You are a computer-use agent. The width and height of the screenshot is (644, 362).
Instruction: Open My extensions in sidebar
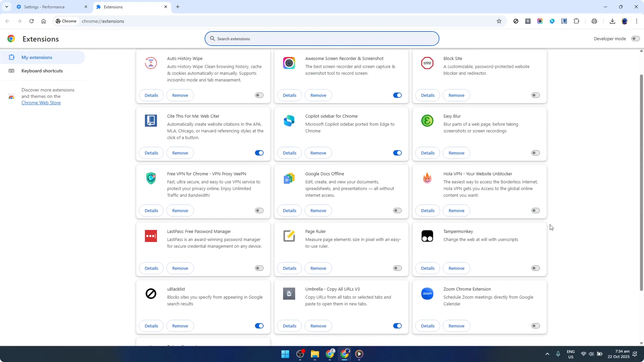[x=43, y=58]
